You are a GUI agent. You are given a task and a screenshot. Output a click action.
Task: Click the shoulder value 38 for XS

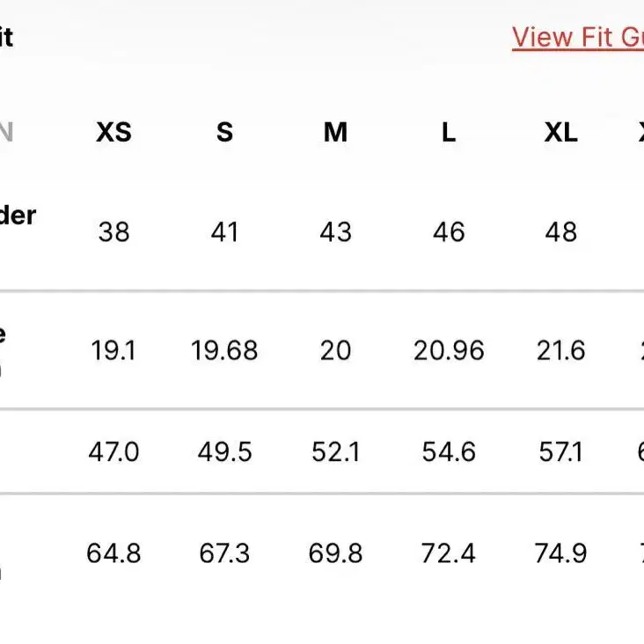(x=113, y=232)
